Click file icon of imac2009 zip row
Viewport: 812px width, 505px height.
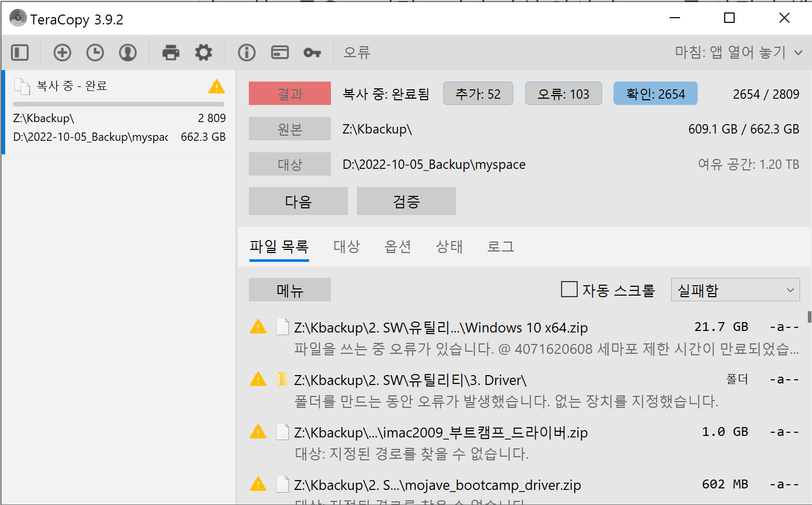(x=283, y=432)
